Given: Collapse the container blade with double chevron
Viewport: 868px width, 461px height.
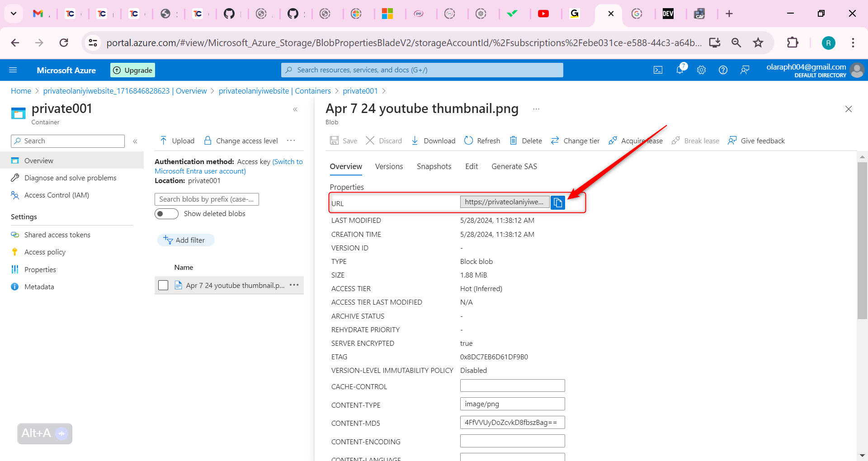Looking at the screenshot, I should pyautogui.click(x=295, y=109).
